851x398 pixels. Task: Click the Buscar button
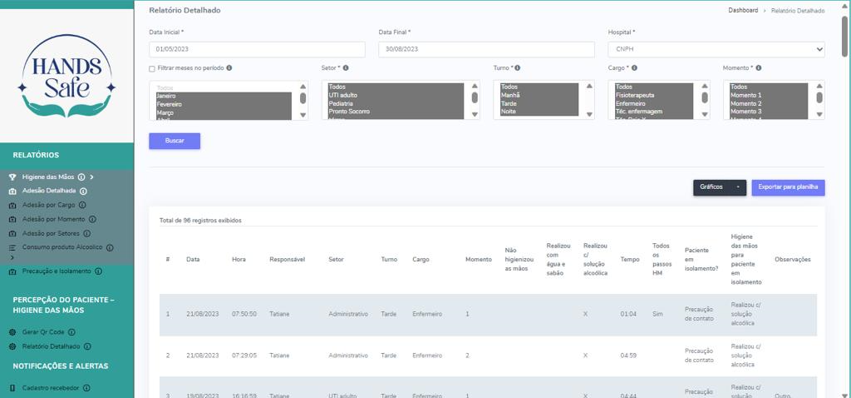pyautogui.click(x=175, y=141)
